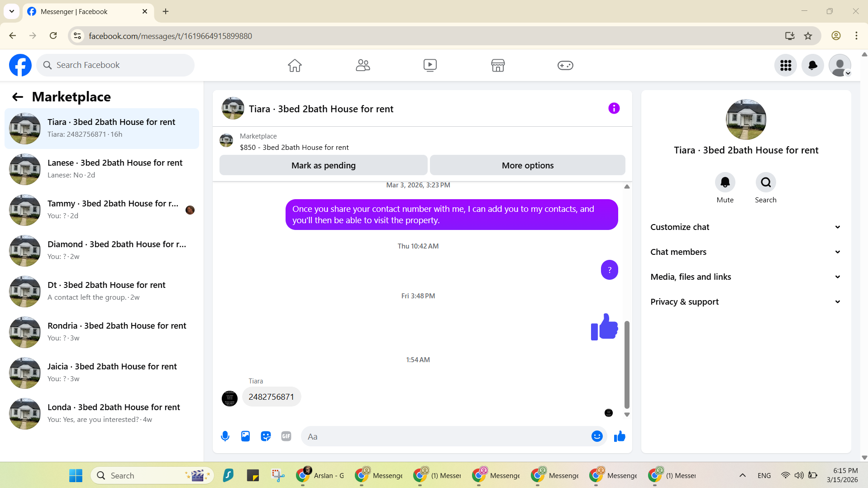Choose a GIF icon
Image resolution: width=868 pixels, height=488 pixels.
286,436
